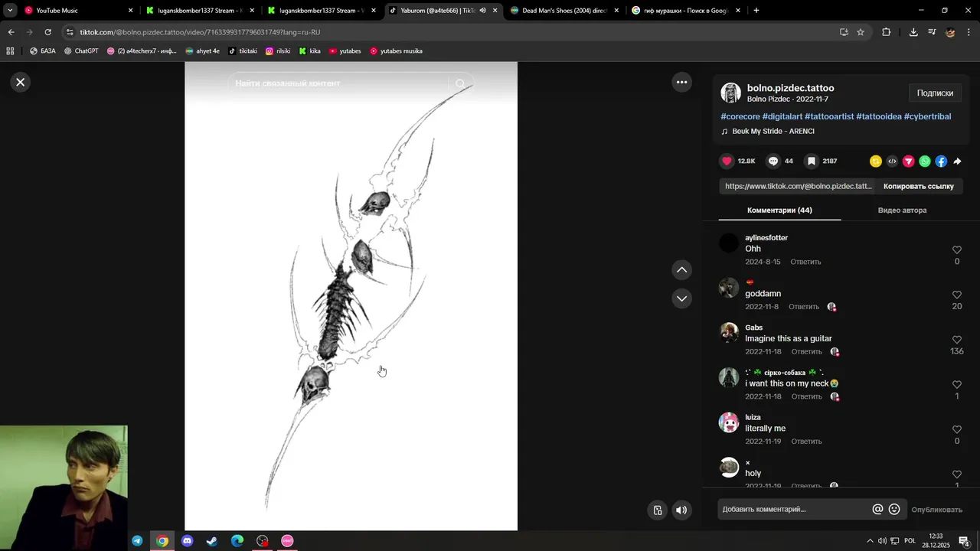Open the media controls icon in Chrome toolbar

point(932,32)
